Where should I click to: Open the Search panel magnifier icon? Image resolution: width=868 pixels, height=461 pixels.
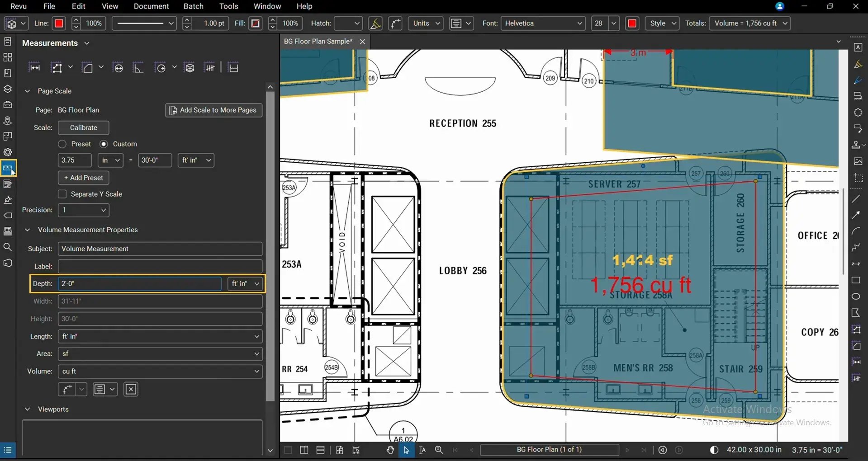coord(8,247)
